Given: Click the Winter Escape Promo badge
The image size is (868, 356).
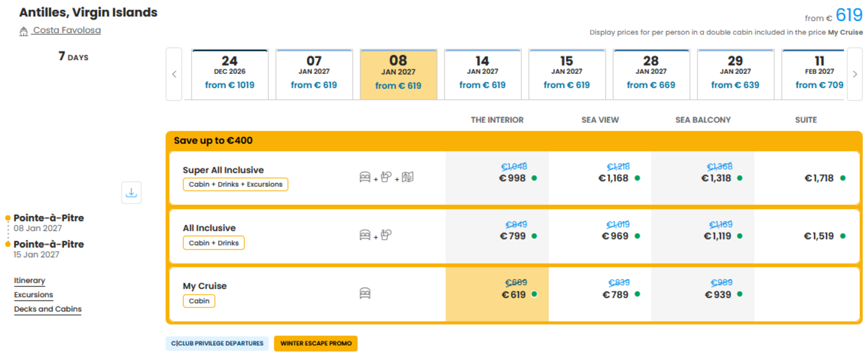Looking at the screenshot, I should (x=316, y=344).
